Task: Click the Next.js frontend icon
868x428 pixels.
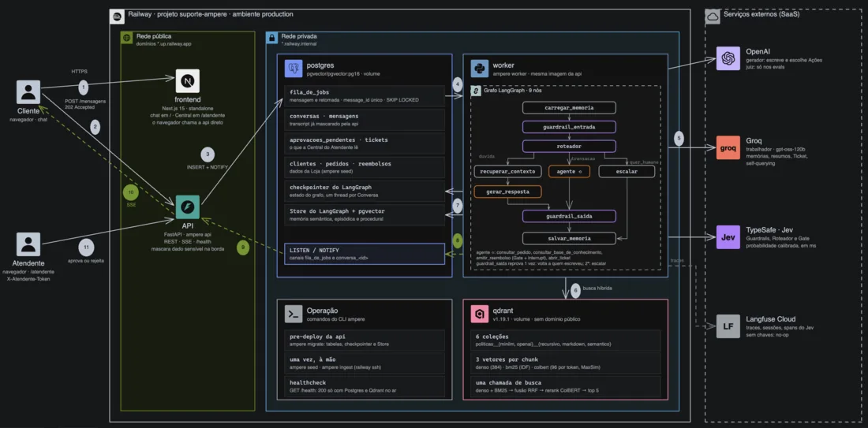Action: point(188,80)
